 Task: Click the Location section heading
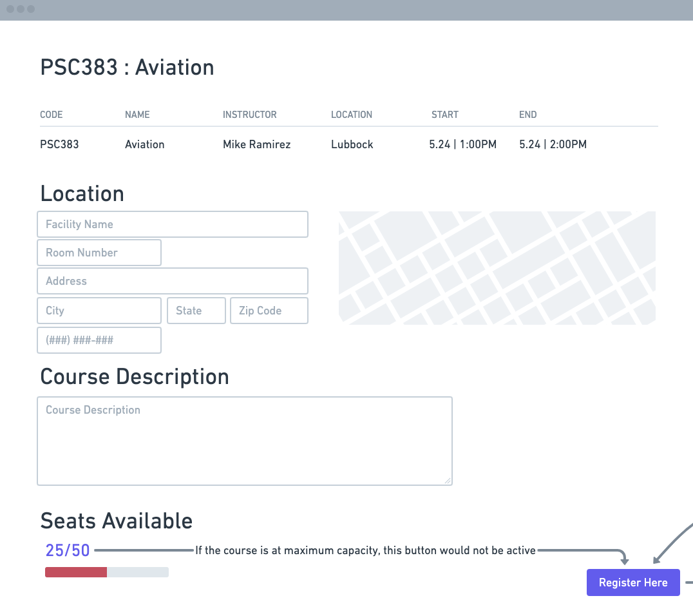click(x=82, y=194)
